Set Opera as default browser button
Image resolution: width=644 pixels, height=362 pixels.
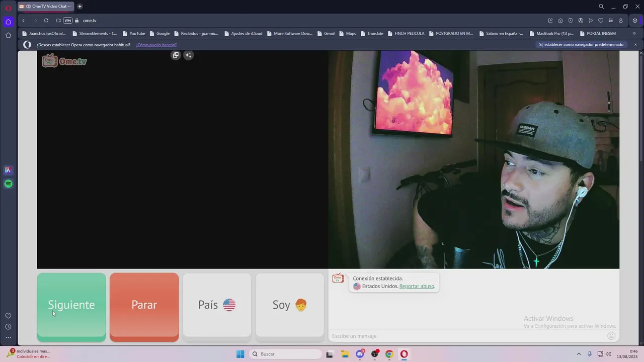click(x=581, y=45)
